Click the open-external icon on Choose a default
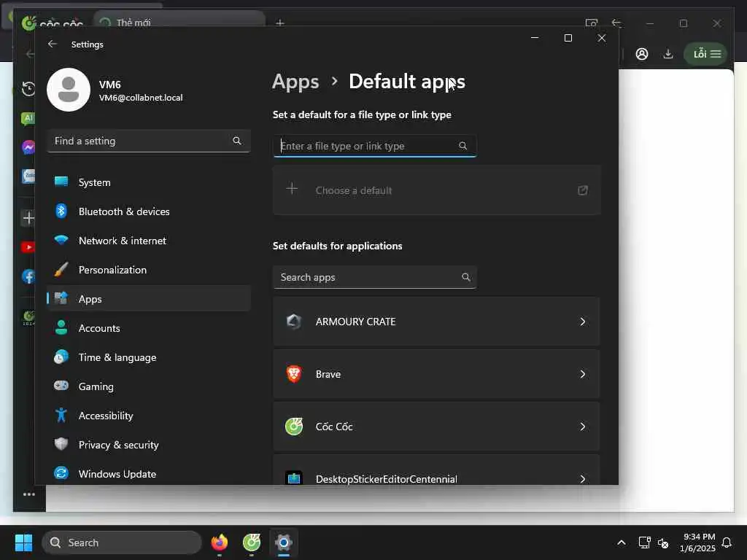The image size is (747, 560). pyautogui.click(x=582, y=190)
